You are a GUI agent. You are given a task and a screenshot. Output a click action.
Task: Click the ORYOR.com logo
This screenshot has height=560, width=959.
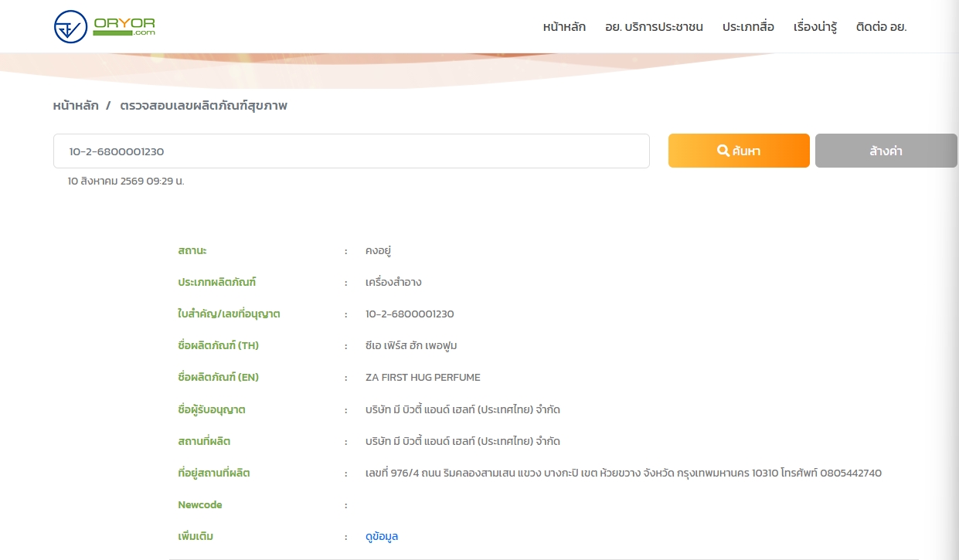(x=104, y=27)
